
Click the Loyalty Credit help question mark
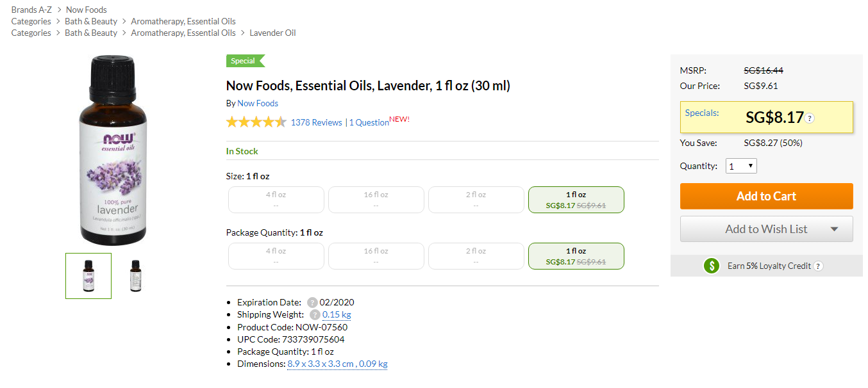818,266
